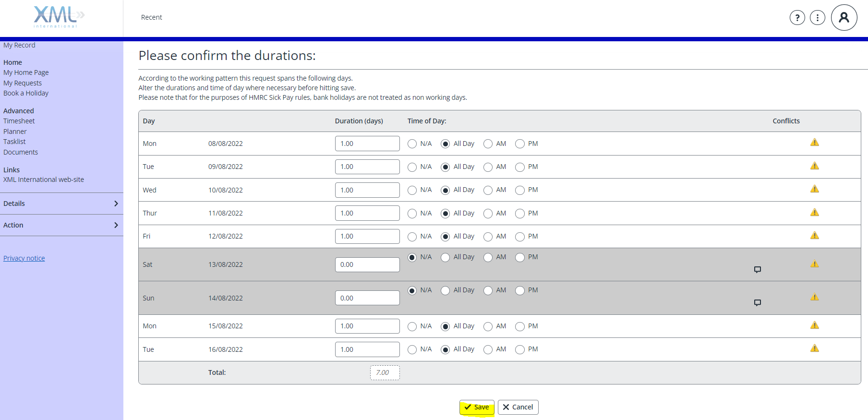The image size is (868, 420).
Task: Click conflict warning icon for 08/08/2022
Action: coord(815,143)
